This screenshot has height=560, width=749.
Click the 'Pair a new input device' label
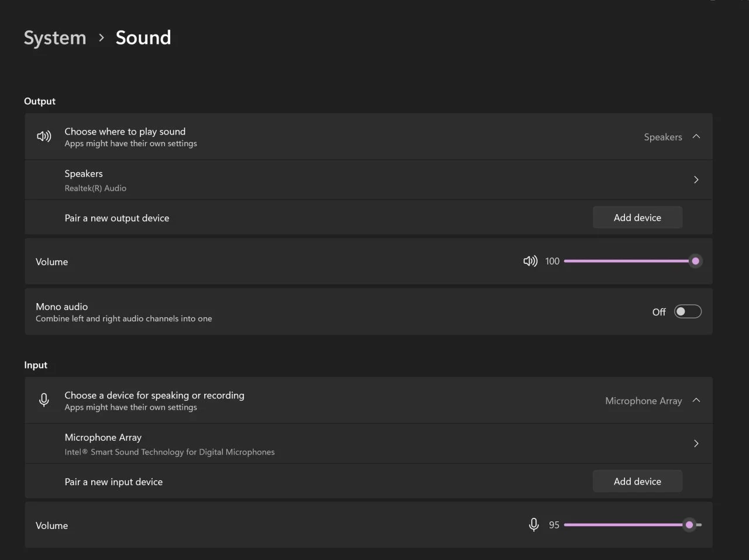pos(114,482)
